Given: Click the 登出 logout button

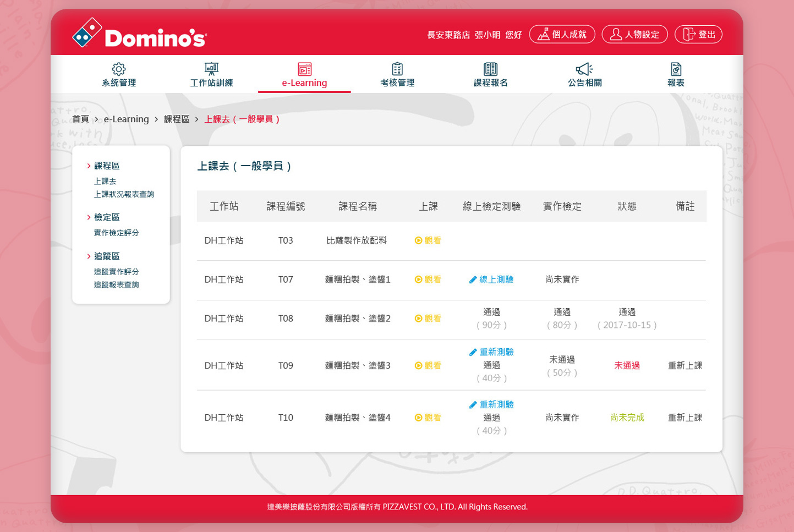Looking at the screenshot, I should [698, 34].
